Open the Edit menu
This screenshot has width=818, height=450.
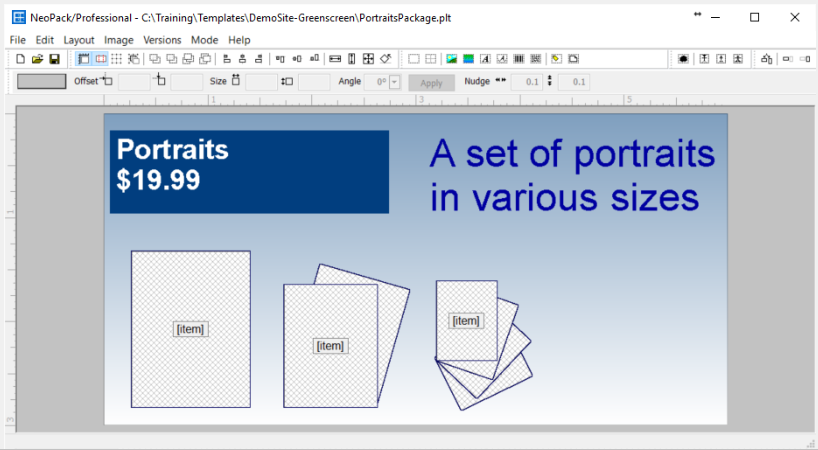44,40
